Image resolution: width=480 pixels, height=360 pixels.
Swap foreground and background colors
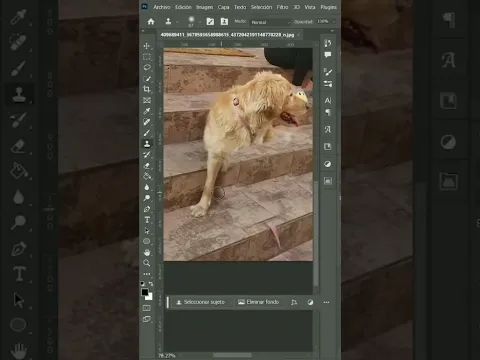tap(151, 284)
